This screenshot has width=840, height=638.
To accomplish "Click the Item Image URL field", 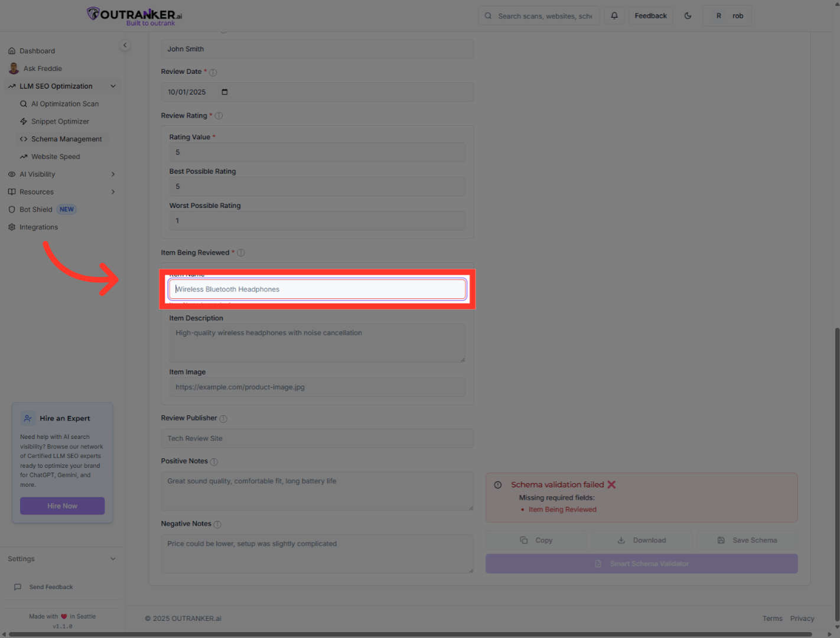I will pos(317,388).
